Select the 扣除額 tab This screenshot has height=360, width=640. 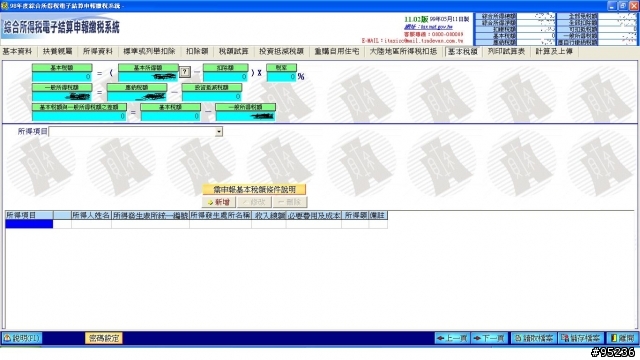point(197,51)
